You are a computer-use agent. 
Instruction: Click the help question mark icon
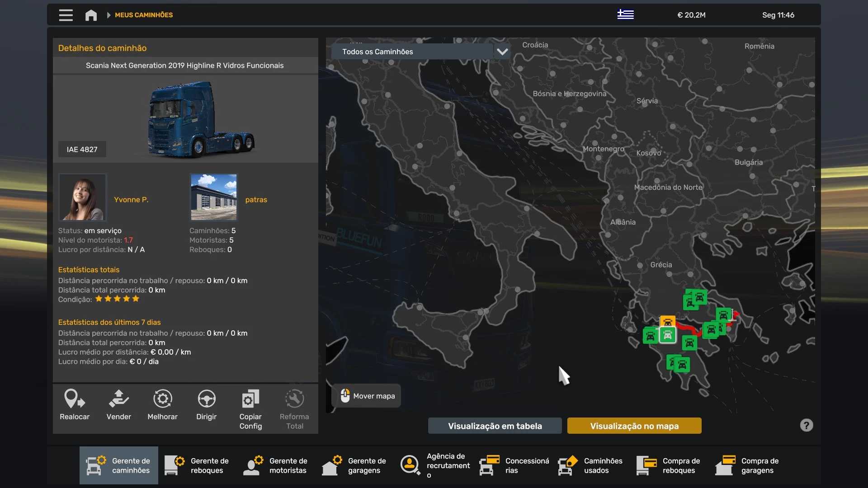[806, 425]
